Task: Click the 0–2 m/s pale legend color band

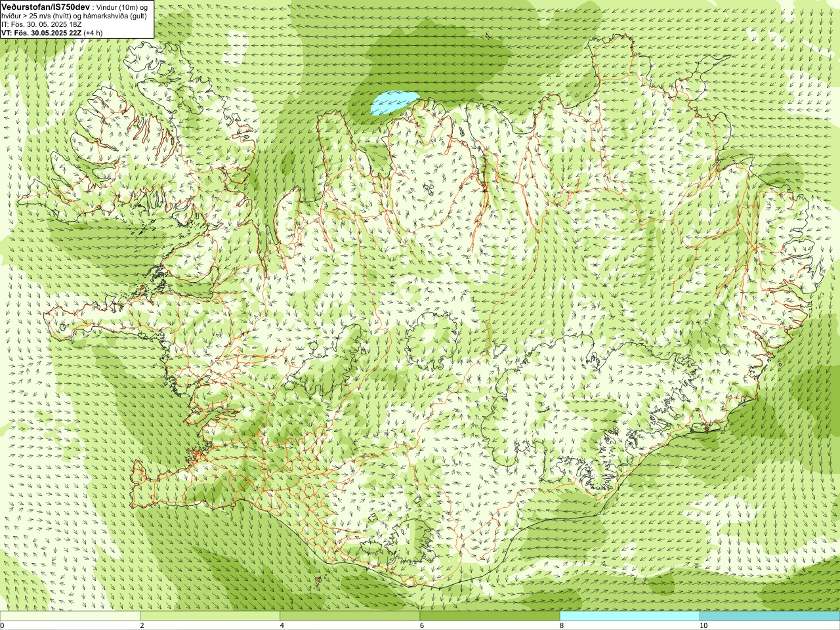Action: pyautogui.click(x=70, y=616)
